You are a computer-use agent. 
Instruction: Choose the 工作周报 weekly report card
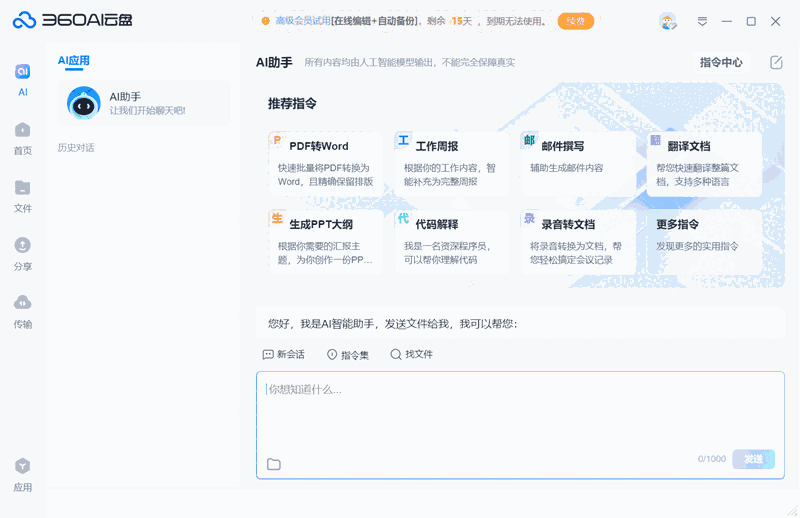(452, 163)
